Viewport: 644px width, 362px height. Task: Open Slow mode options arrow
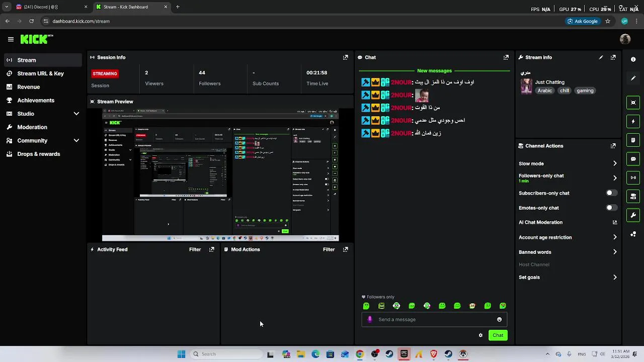[615, 163]
